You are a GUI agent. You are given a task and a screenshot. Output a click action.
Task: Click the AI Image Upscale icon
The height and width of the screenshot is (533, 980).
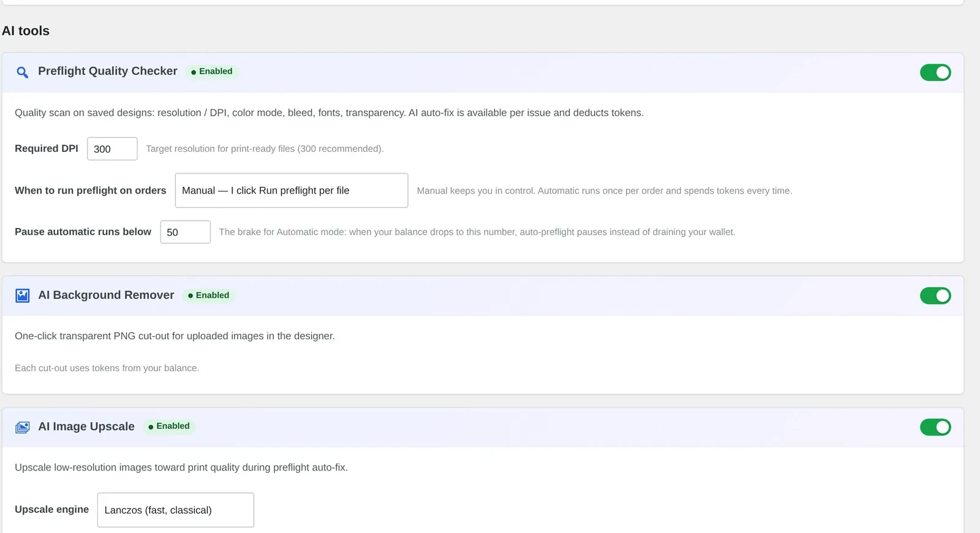tap(23, 427)
